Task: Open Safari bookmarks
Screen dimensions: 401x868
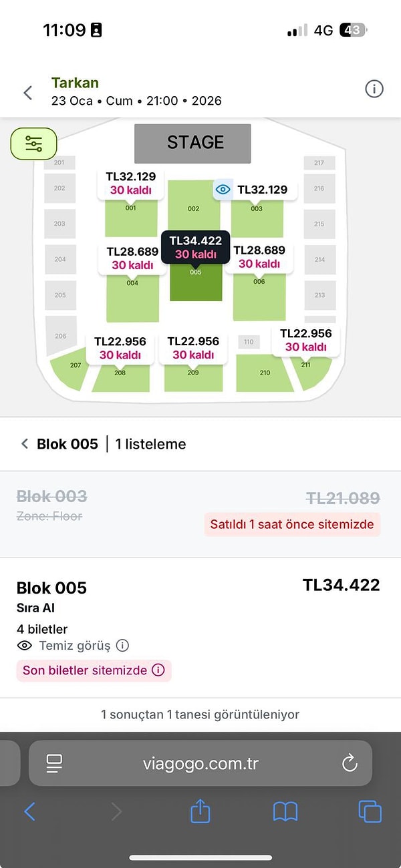Action: (285, 812)
